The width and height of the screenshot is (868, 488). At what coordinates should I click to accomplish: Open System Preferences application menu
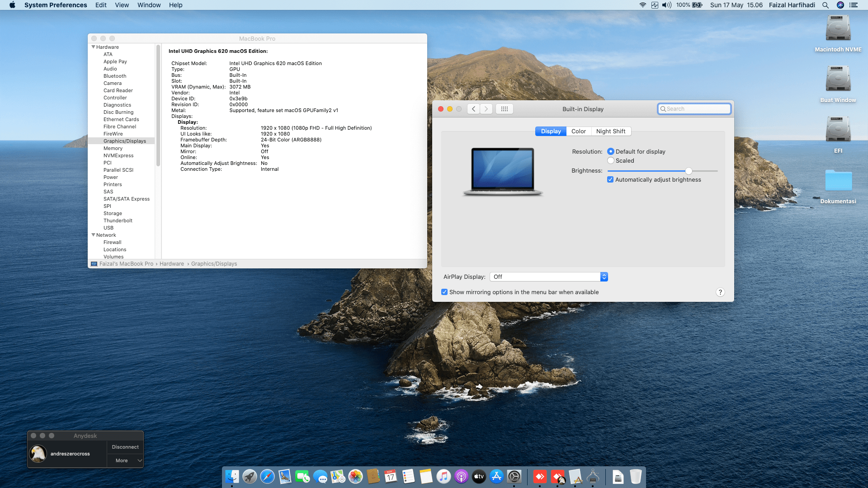pos(56,5)
